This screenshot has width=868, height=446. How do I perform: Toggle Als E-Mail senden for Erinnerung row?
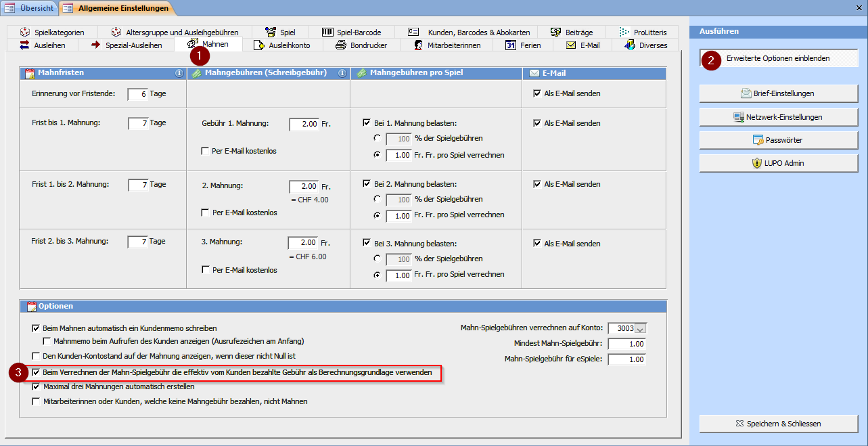[537, 93]
